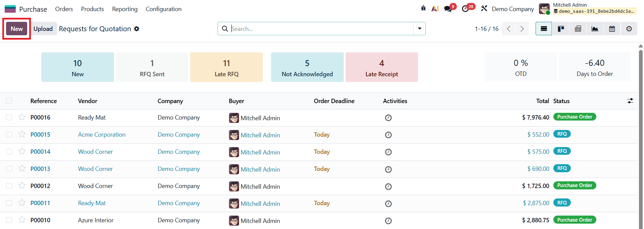The width and height of the screenshot is (644, 229).
Task: Select the checkbox for P00015 row
Action: pyautogui.click(x=9, y=135)
